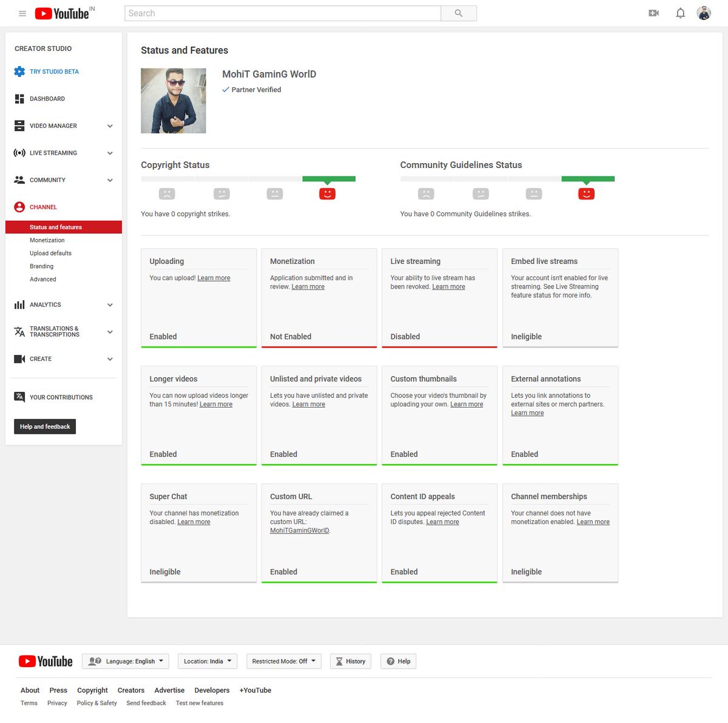This screenshot has height=723, width=728.
Task: Open the Location: India dropdown
Action: pos(207,662)
